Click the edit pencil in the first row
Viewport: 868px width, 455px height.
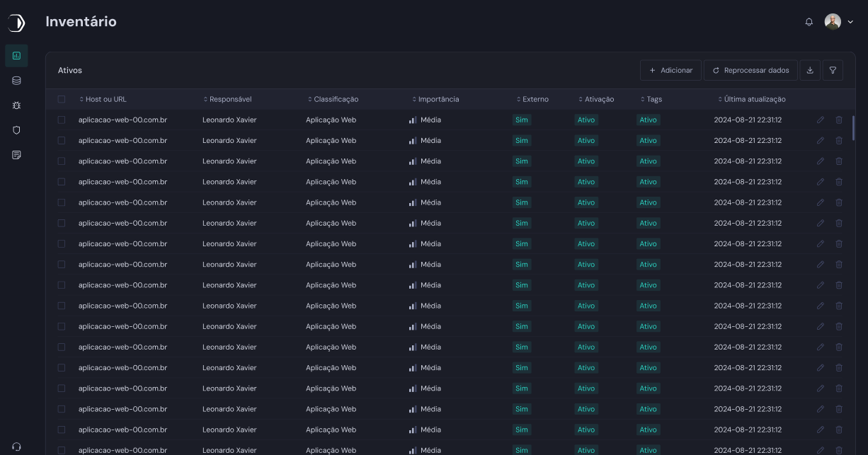[x=821, y=120]
